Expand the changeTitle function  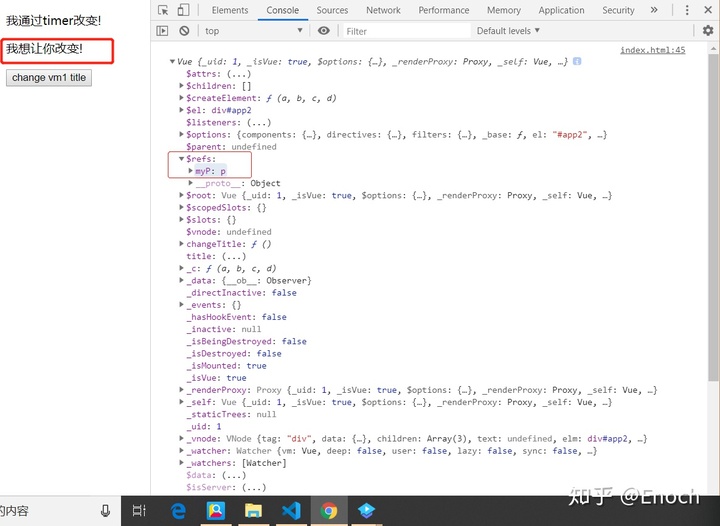click(x=181, y=244)
